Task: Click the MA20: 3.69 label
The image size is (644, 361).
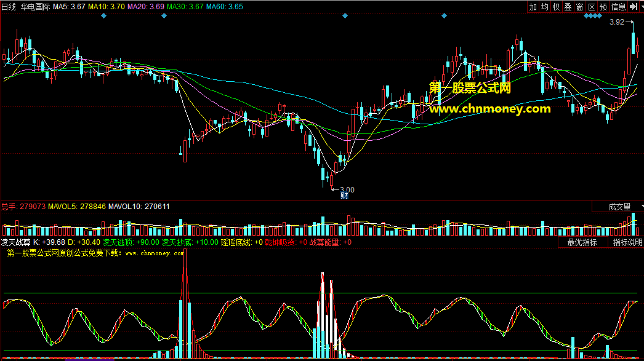Action: click(x=146, y=7)
